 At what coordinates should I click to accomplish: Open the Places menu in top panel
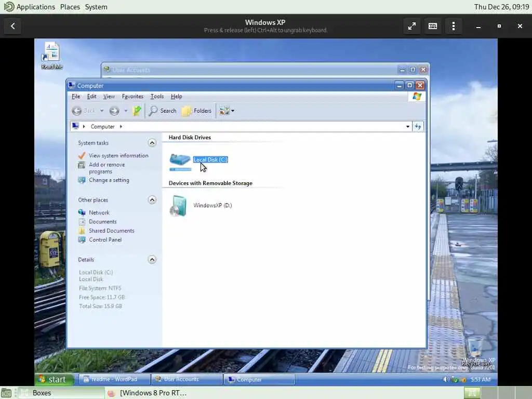click(70, 7)
